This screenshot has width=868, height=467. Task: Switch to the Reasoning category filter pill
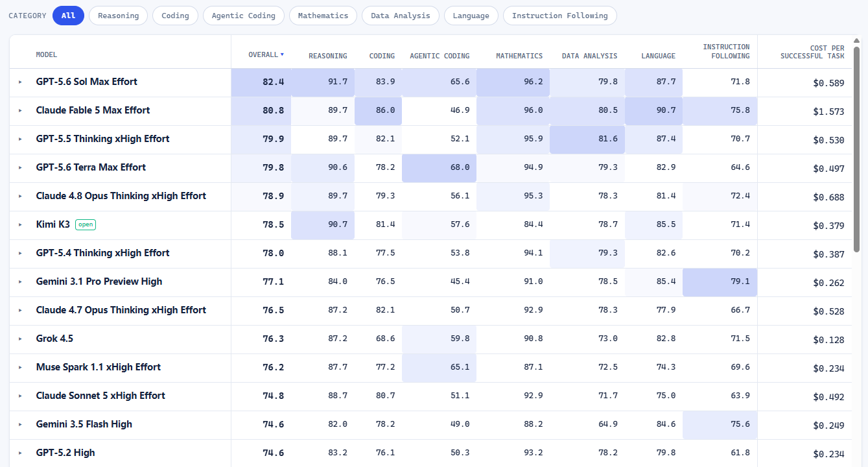pos(118,16)
